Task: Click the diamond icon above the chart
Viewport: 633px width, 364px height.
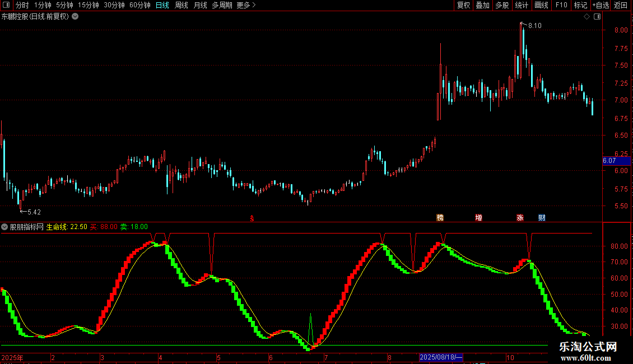Action: coord(587,17)
